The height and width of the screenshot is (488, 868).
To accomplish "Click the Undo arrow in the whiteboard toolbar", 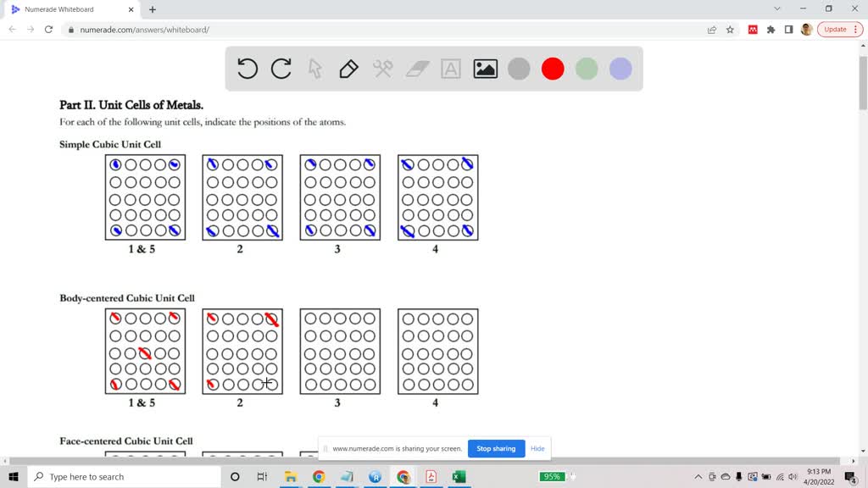I will (x=247, y=69).
